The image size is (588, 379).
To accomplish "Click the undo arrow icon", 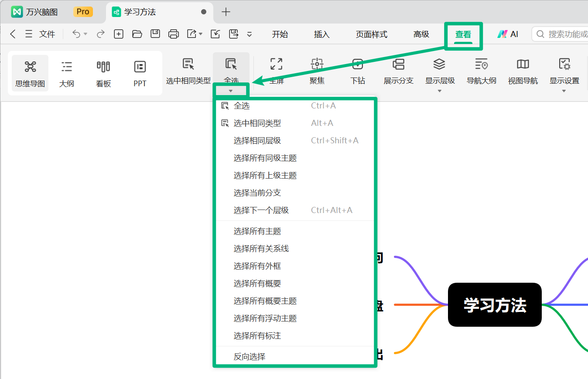I will 76,34.
